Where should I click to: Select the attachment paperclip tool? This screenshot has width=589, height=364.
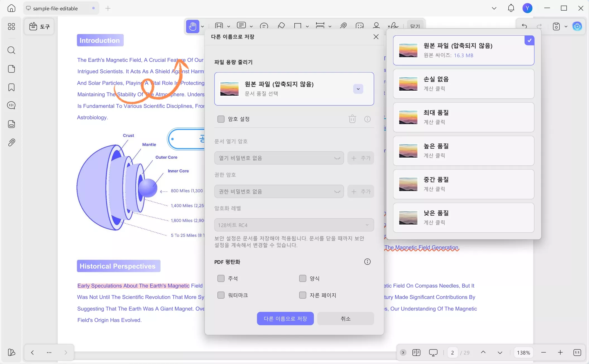pos(344,26)
